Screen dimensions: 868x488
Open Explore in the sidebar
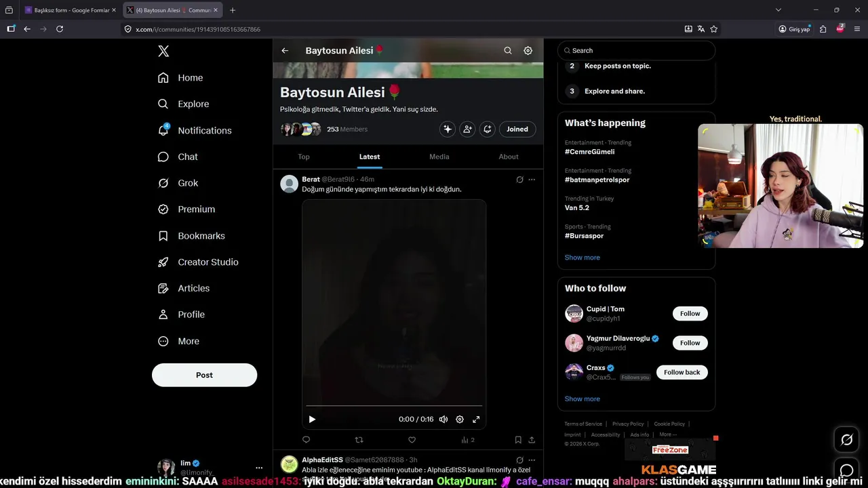pyautogui.click(x=183, y=104)
